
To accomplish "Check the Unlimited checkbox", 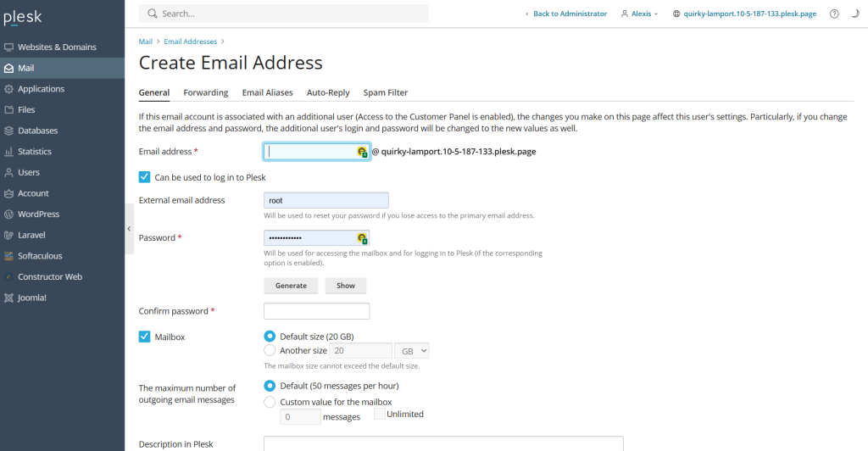I will click(380, 414).
